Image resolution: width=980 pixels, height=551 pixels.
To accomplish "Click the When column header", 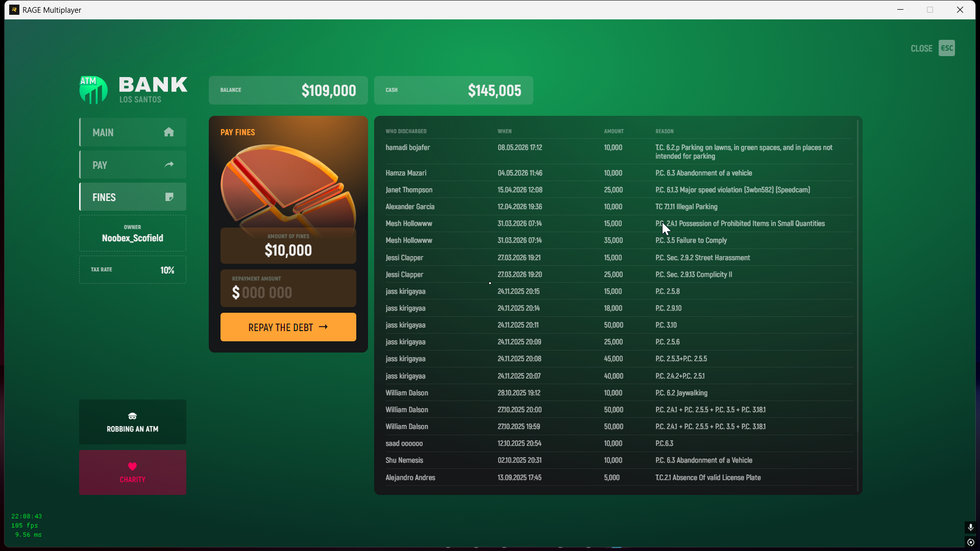I will [x=504, y=131].
